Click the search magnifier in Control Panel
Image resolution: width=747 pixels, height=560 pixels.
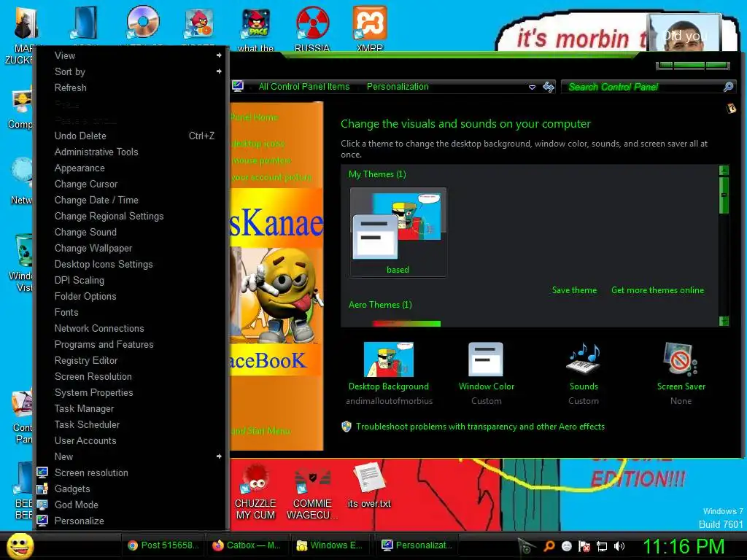tap(729, 87)
